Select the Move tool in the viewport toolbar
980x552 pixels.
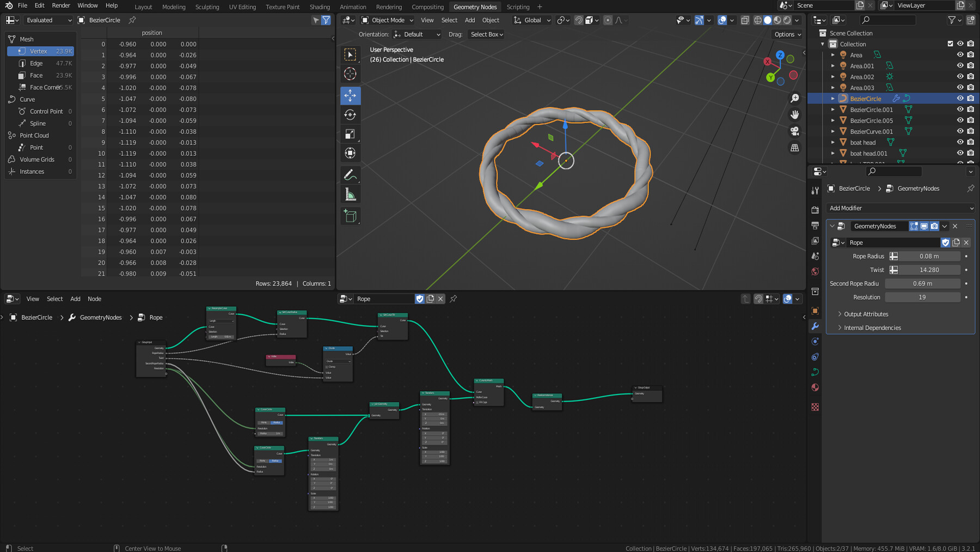350,95
